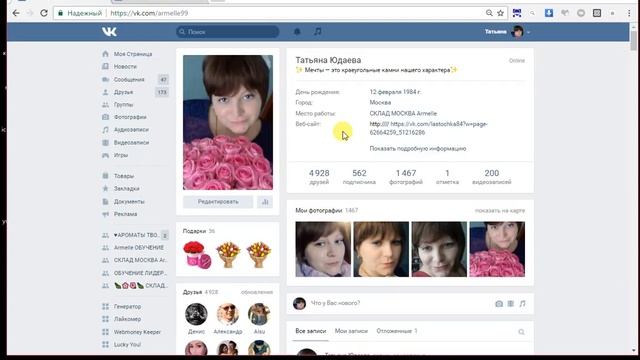The width and height of the screenshot is (640, 360).
Task: Click показать на карте link
Action: 500,211
